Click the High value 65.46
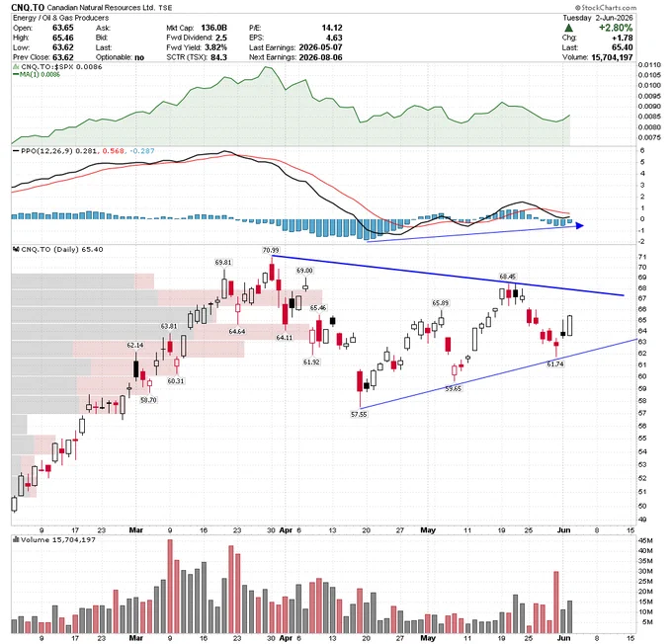This screenshot has width=672, height=644. pyautogui.click(x=63, y=38)
